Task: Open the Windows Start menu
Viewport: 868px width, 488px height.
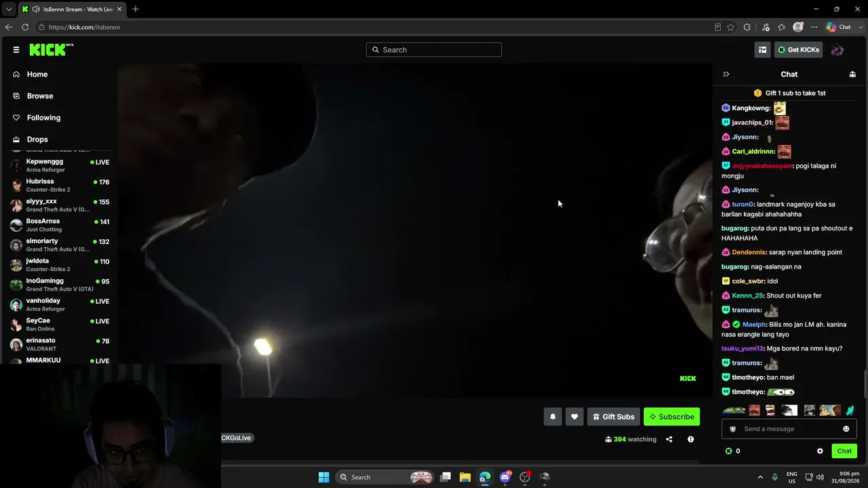Action: [x=323, y=477]
